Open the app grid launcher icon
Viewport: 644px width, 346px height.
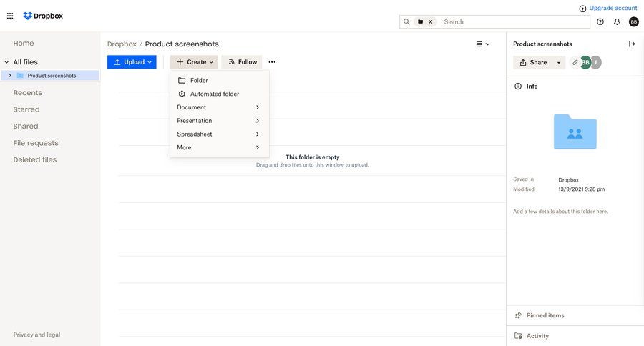tap(10, 16)
